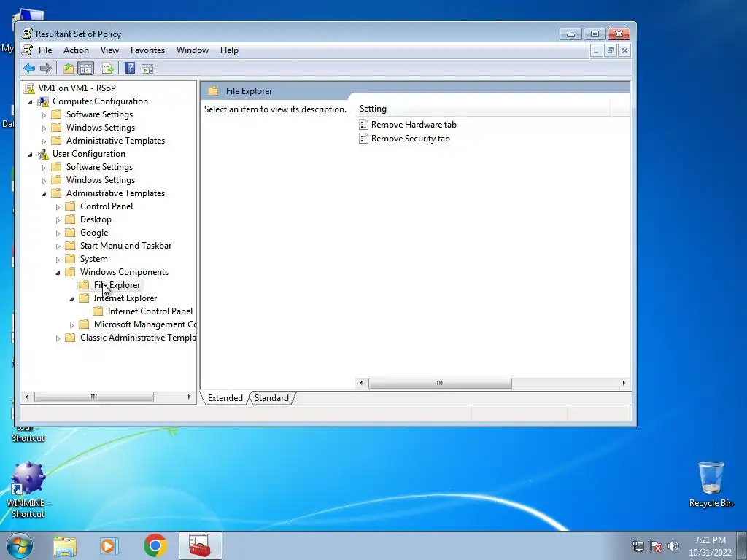Click the Setting column header
747x560 pixels.
click(x=483, y=109)
